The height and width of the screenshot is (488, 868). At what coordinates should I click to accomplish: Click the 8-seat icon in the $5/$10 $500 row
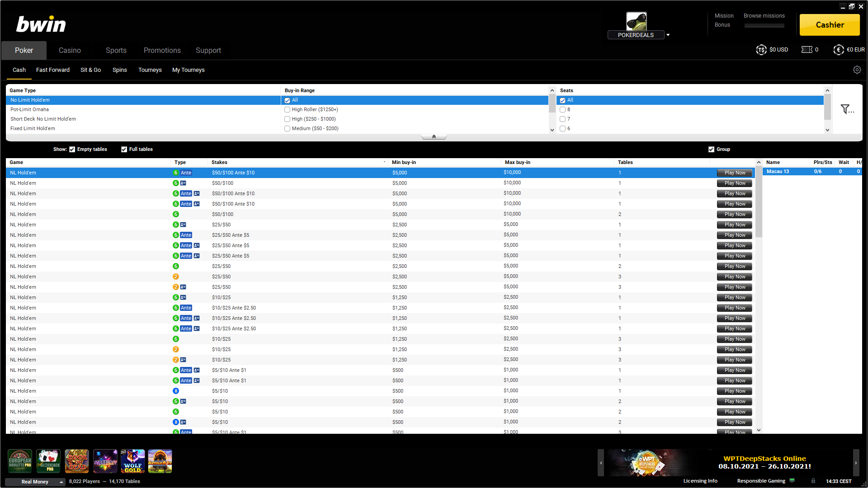[x=176, y=391]
